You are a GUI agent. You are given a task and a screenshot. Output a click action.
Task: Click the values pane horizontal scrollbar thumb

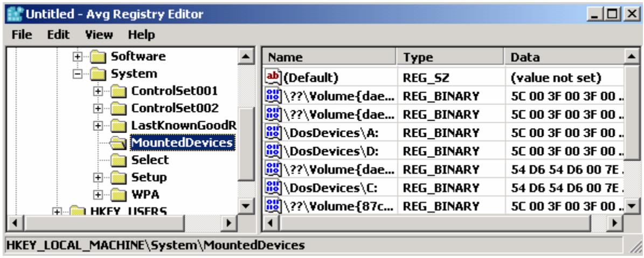[434, 223]
